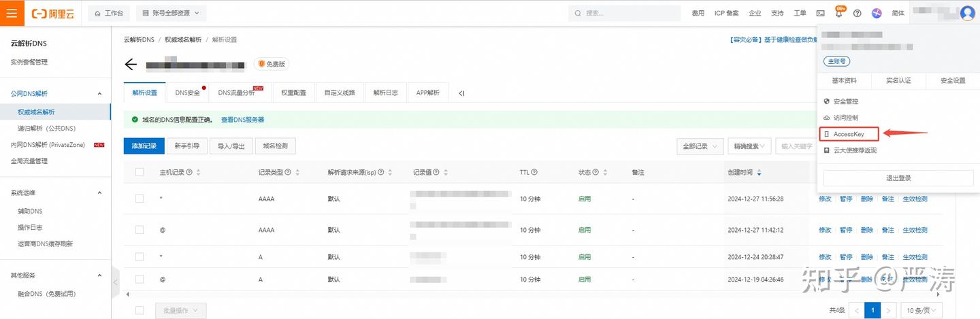Select page 1 in pagination
This screenshot has width=980, height=319.
[872, 310]
